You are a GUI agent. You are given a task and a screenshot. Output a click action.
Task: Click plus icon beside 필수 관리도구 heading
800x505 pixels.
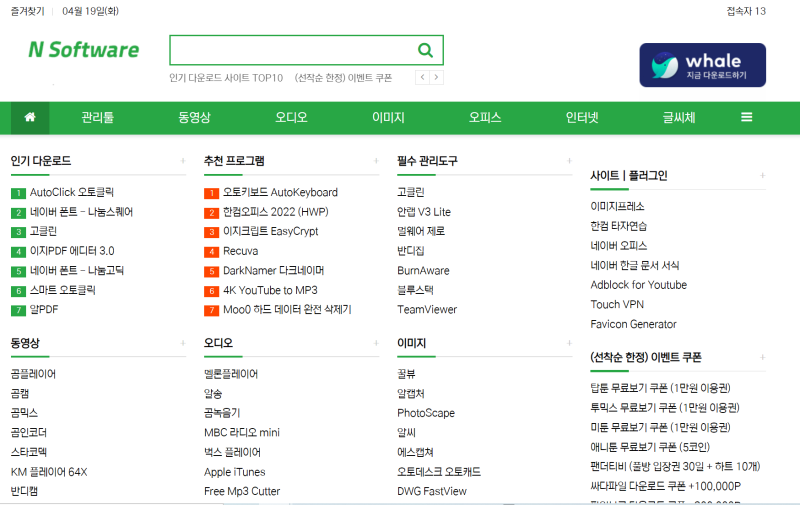tap(569, 161)
